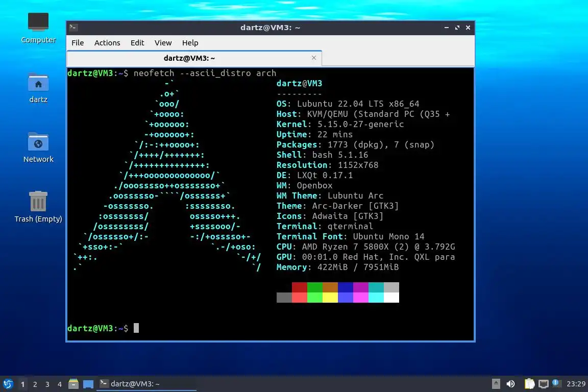
Task: Click the show desktop icon in taskbar
Action: [x=88, y=384]
